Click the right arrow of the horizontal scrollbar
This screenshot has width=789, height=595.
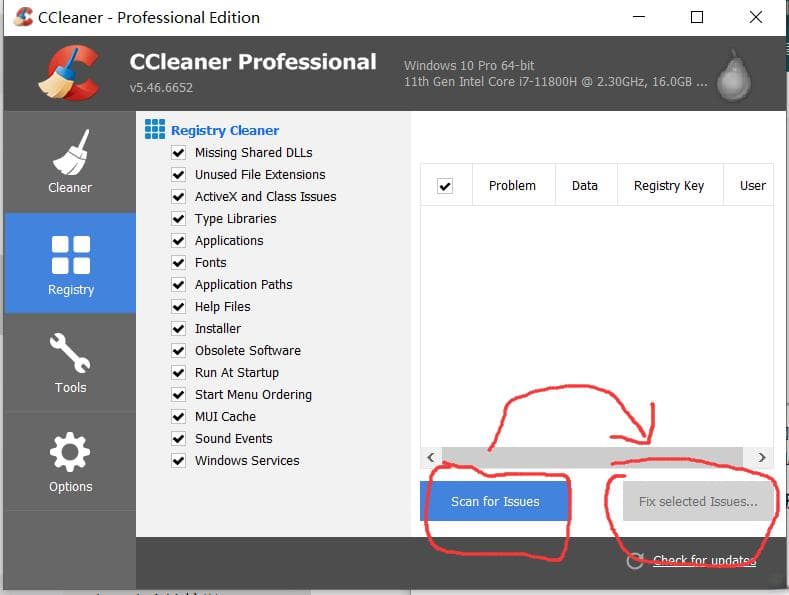(762, 457)
